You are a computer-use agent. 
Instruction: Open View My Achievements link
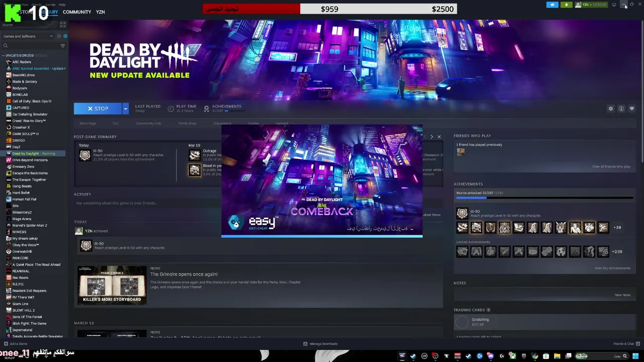(612, 268)
